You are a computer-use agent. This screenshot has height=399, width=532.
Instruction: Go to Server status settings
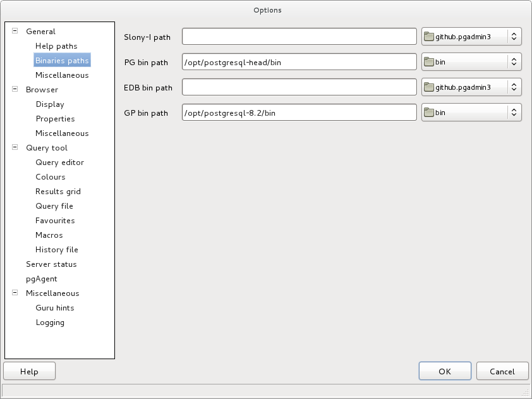(51, 264)
